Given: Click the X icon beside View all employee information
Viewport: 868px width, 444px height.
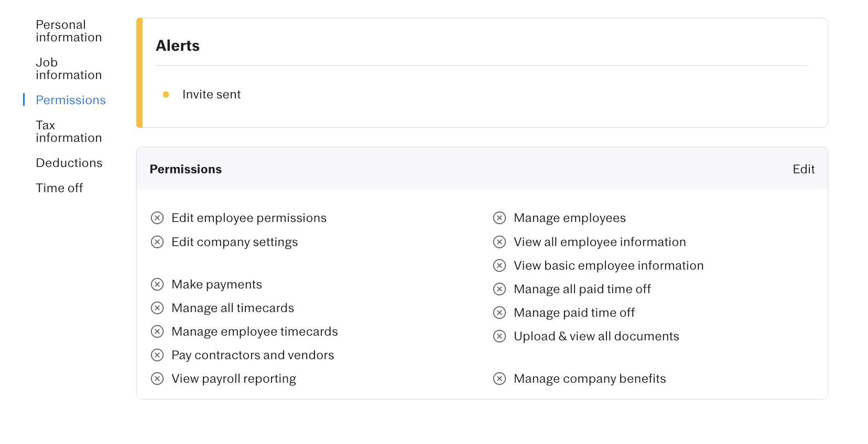Looking at the screenshot, I should click(500, 242).
